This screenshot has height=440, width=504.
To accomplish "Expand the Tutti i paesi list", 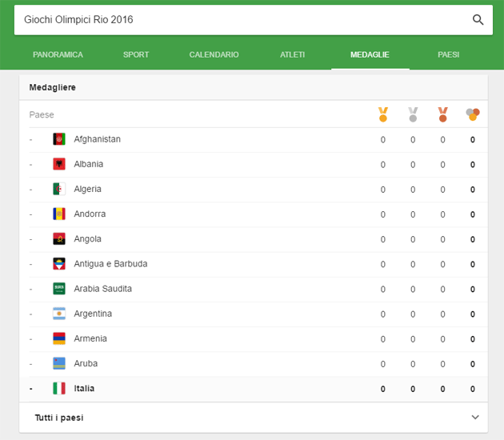I will (474, 418).
